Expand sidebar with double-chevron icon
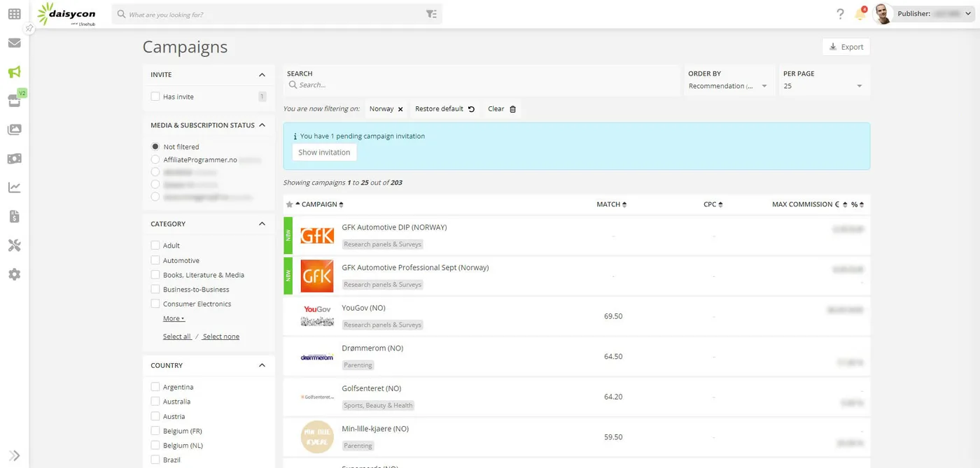Screen dimensions: 980x468 pyautogui.click(x=14, y=455)
